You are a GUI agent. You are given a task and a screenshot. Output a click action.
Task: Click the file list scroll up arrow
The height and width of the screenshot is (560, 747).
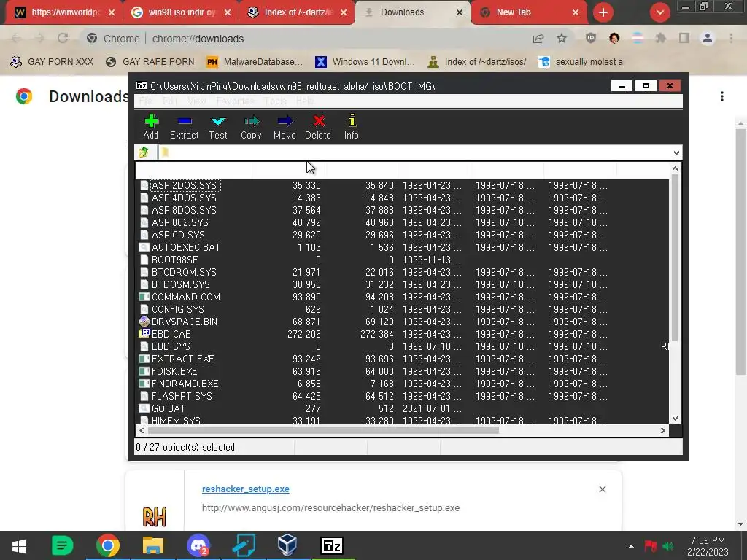[x=675, y=168]
